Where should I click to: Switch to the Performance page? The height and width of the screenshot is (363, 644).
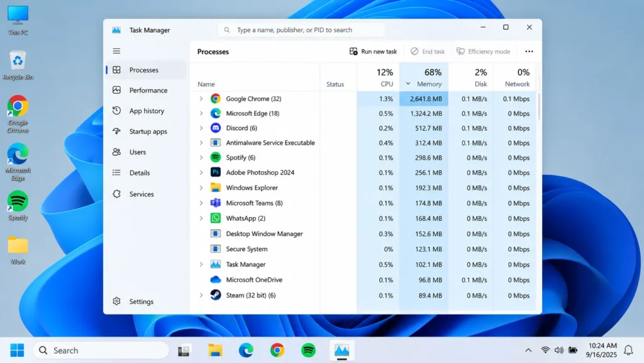tap(146, 91)
